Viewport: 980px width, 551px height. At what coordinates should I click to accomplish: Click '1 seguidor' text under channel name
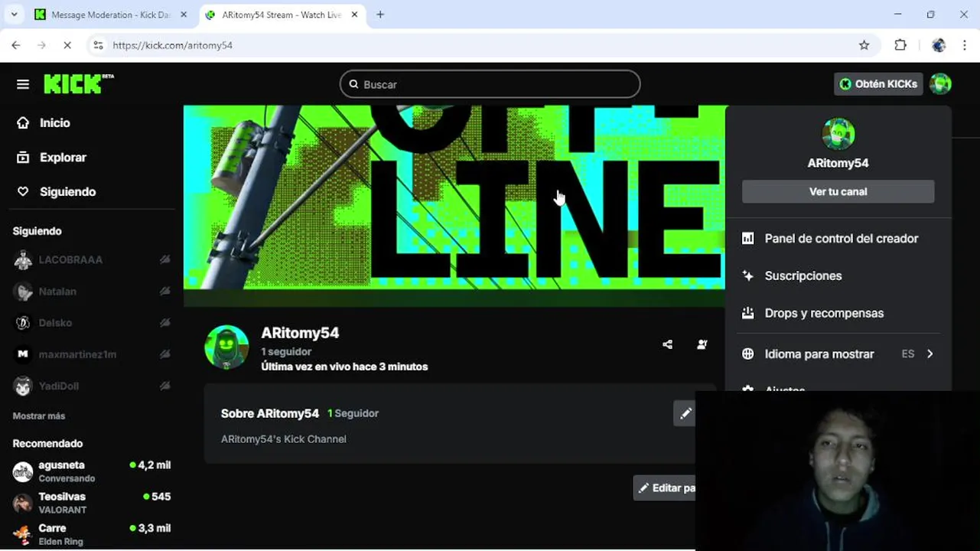click(x=286, y=352)
